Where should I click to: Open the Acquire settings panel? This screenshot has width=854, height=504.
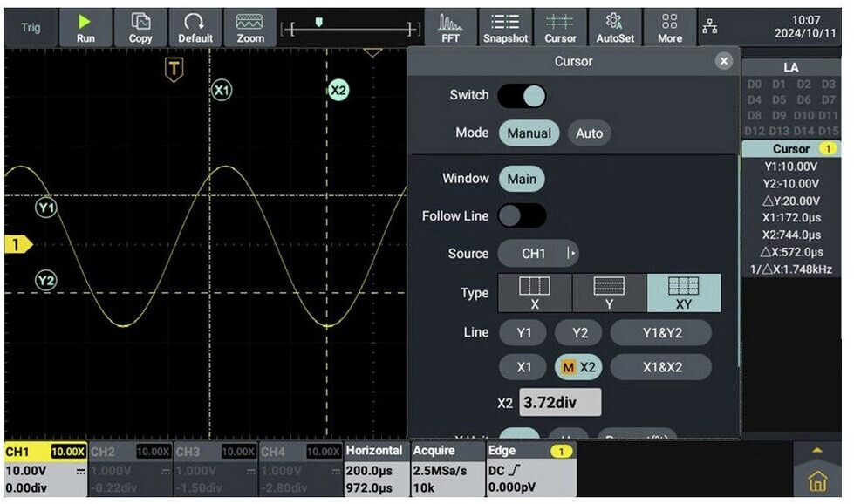[447, 469]
